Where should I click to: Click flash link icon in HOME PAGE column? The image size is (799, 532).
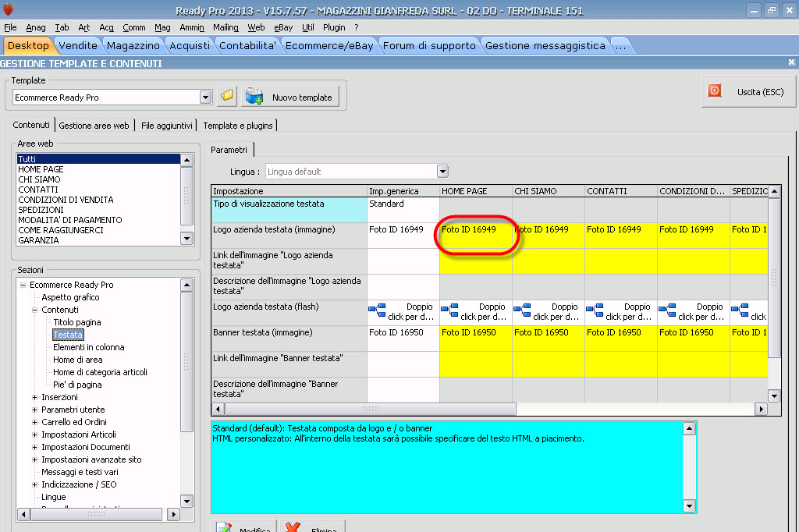click(x=449, y=310)
